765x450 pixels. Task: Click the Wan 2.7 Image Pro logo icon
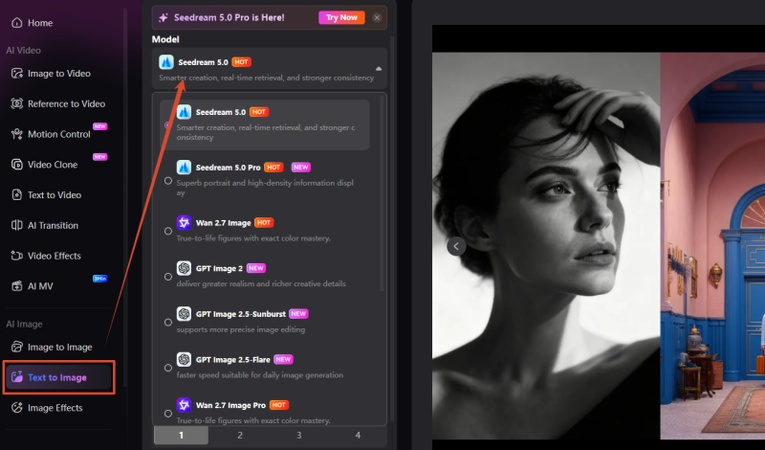184,405
